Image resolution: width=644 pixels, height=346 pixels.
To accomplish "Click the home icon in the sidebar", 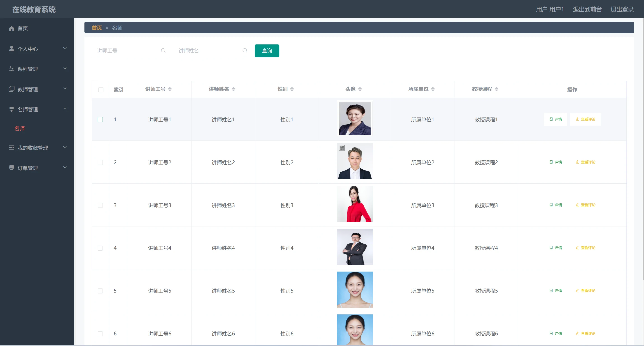I will (12, 28).
